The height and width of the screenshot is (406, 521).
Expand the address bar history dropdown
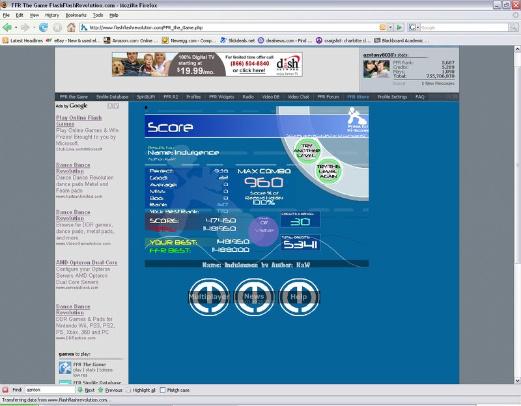coord(390,27)
